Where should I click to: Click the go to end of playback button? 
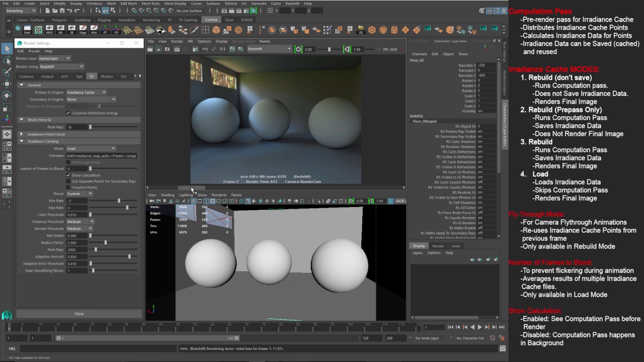click(x=501, y=327)
